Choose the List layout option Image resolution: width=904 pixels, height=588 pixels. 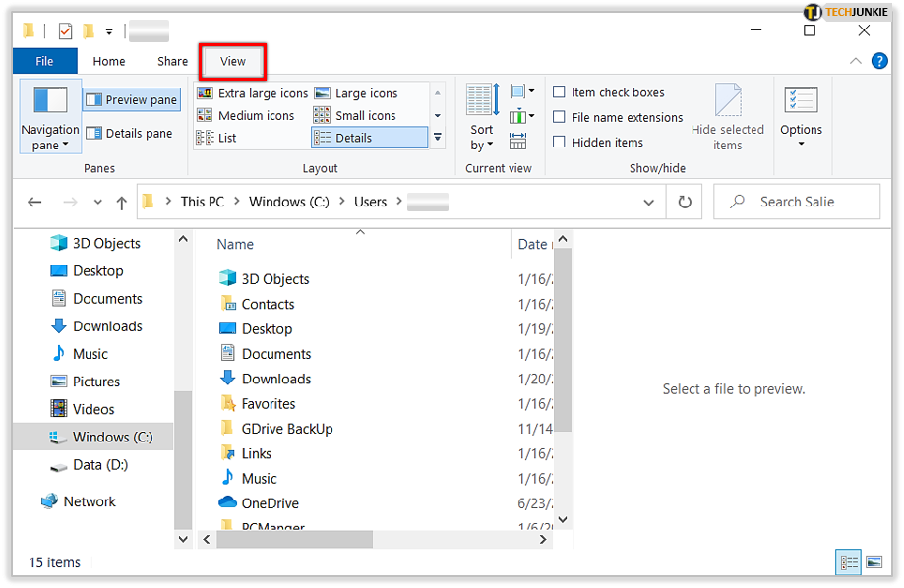tap(231, 137)
